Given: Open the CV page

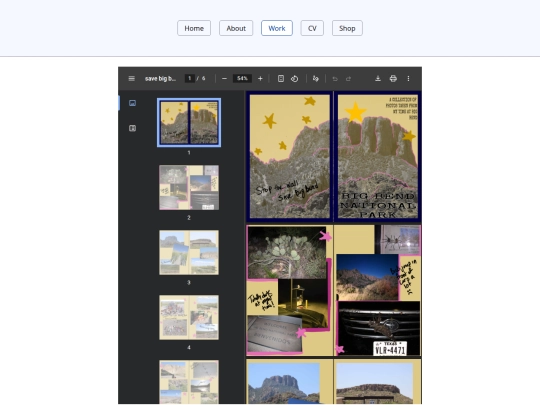Looking at the screenshot, I should [x=312, y=28].
